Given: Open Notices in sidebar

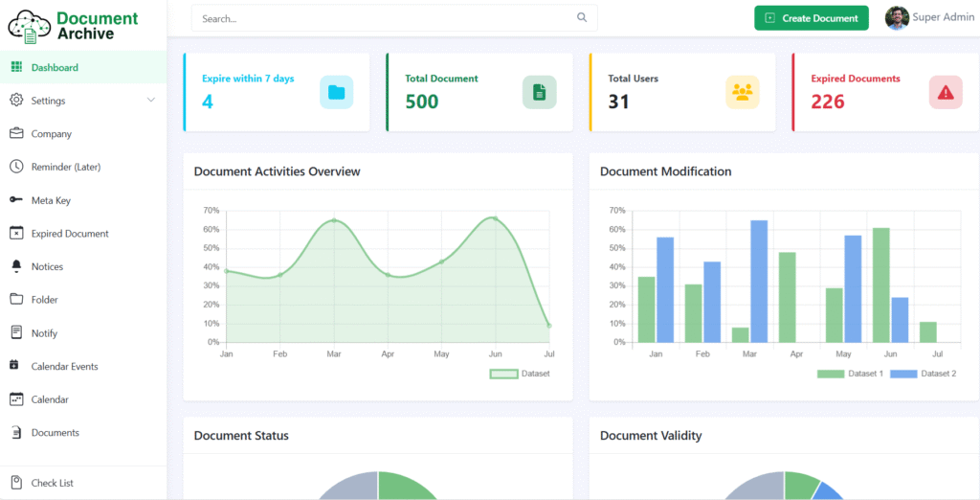Looking at the screenshot, I should coord(83,266).
